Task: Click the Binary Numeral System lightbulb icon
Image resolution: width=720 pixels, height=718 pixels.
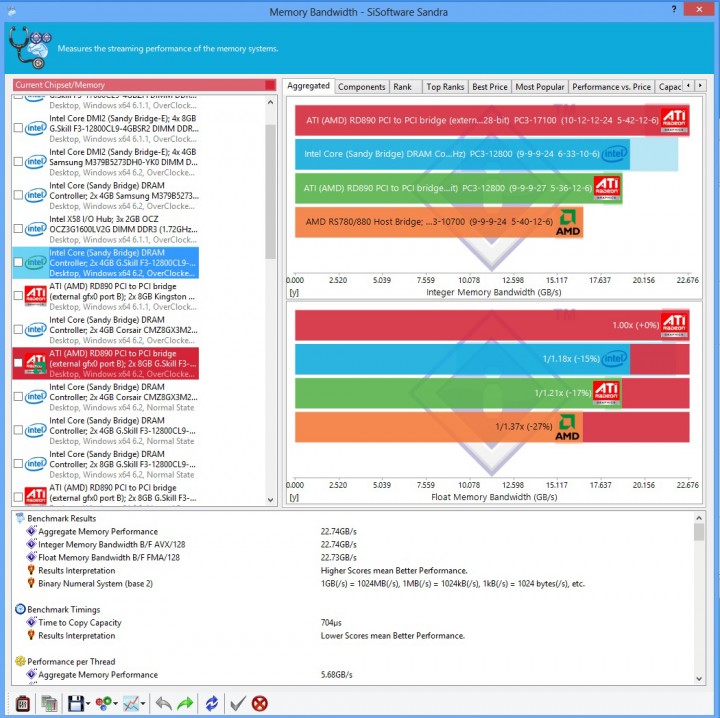Action: 31,583
